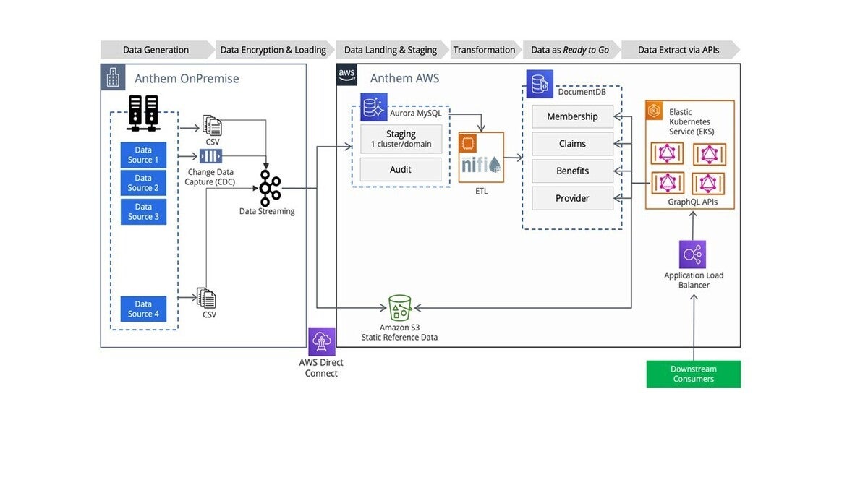Click the Data Streaming label
The image size is (868, 488).
click(x=267, y=211)
